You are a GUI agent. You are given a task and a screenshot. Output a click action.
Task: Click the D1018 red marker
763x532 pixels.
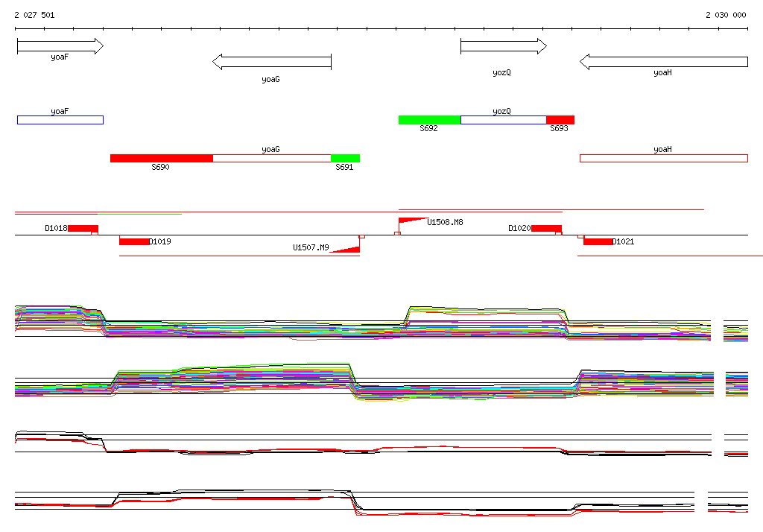click(x=83, y=228)
